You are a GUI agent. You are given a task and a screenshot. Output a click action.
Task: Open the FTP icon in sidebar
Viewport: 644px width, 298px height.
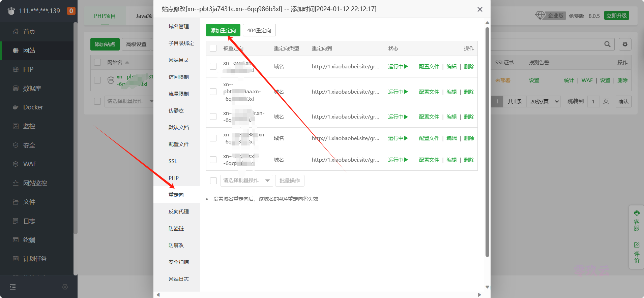pos(16,69)
